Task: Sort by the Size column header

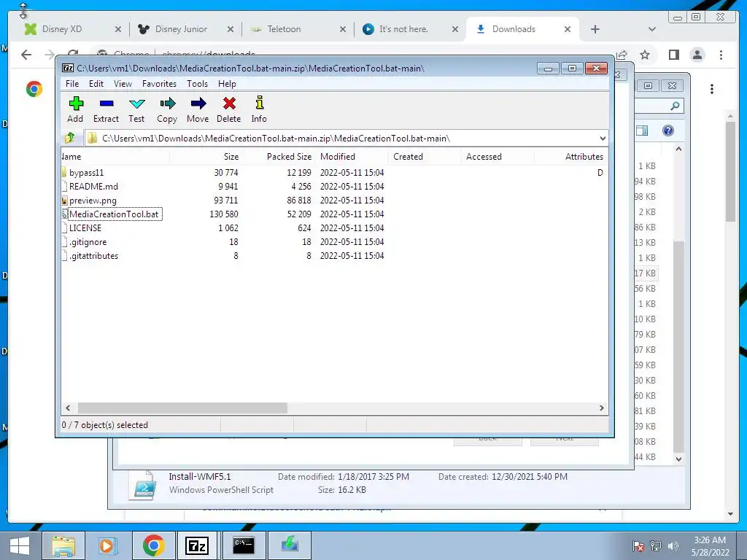Action: (206, 157)
